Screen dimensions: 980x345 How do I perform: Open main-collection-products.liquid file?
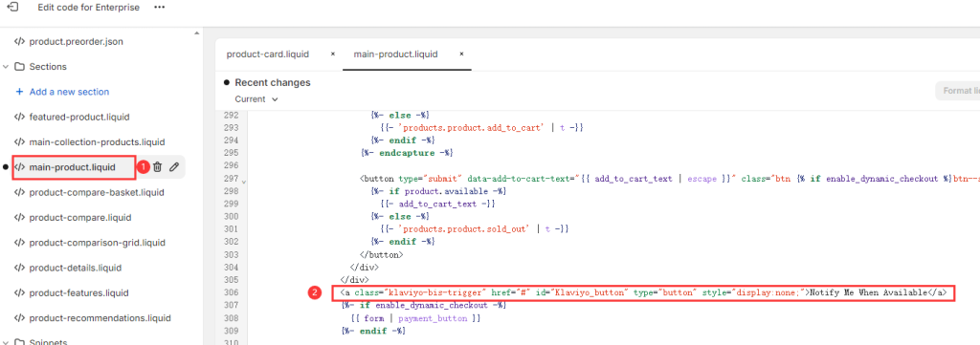coord(97,142)
